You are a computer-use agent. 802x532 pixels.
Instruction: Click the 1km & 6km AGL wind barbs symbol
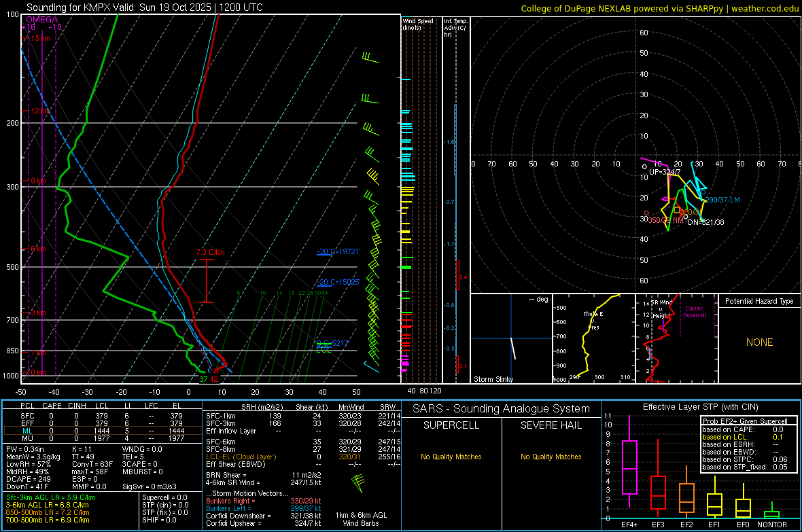(x=358, y=483)
